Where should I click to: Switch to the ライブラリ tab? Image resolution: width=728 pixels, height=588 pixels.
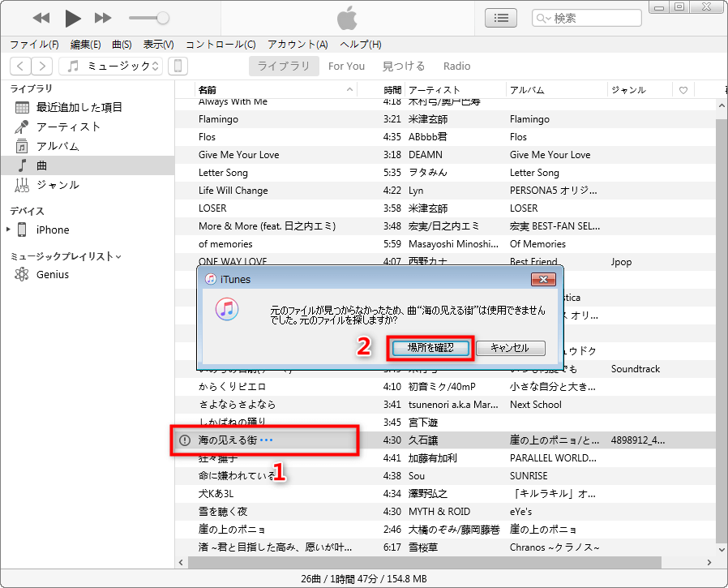[284, 66]
